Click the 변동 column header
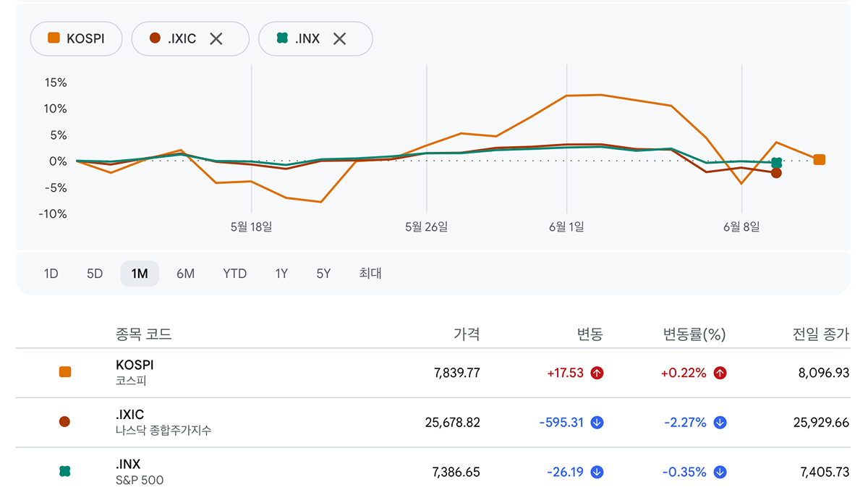Screen dimensions: 868x503 point(590,334)
